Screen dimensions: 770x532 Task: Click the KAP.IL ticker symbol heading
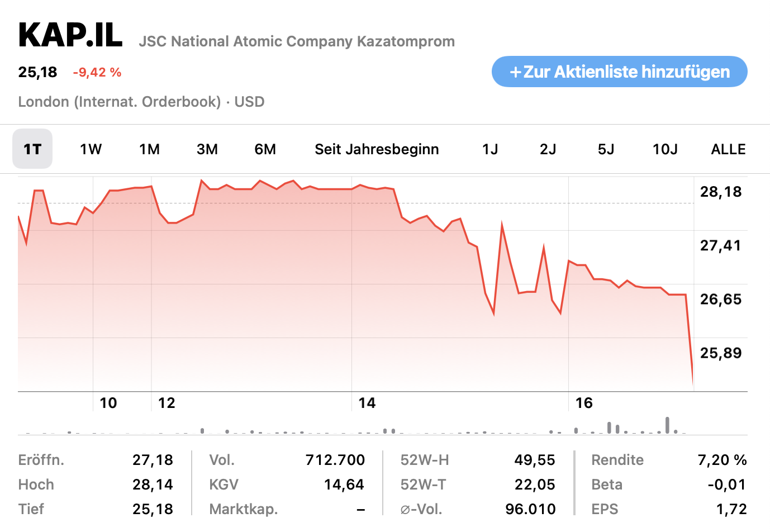70,36
